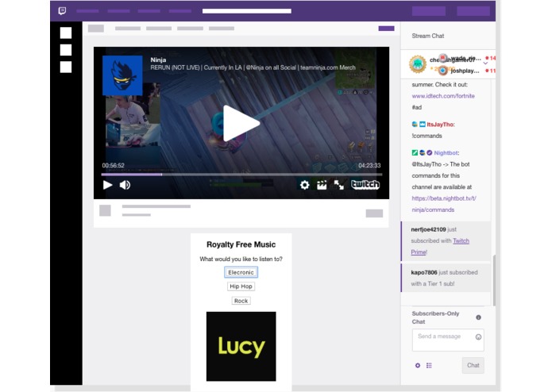Click the total duration 04:23:33
The width and height of the screenshot is (552, 392).
click(x=369, y=165)
